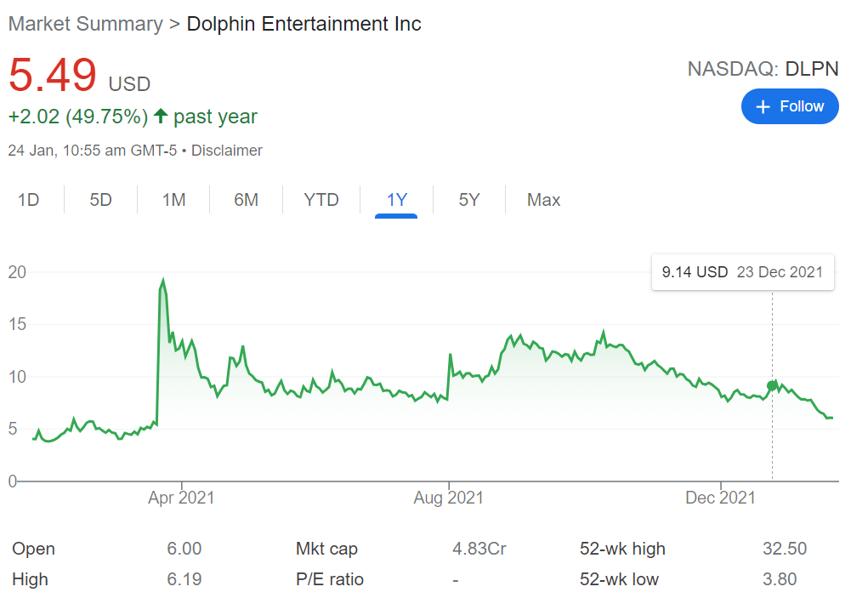This screenshot has width=868, height=598.
Task: Click the Follow button
Action: tap(790, 106)
